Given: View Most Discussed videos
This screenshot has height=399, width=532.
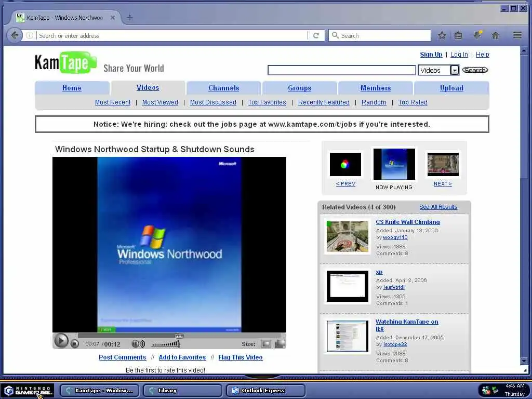Looking at the screenshot, I should (x=213, y=102).
